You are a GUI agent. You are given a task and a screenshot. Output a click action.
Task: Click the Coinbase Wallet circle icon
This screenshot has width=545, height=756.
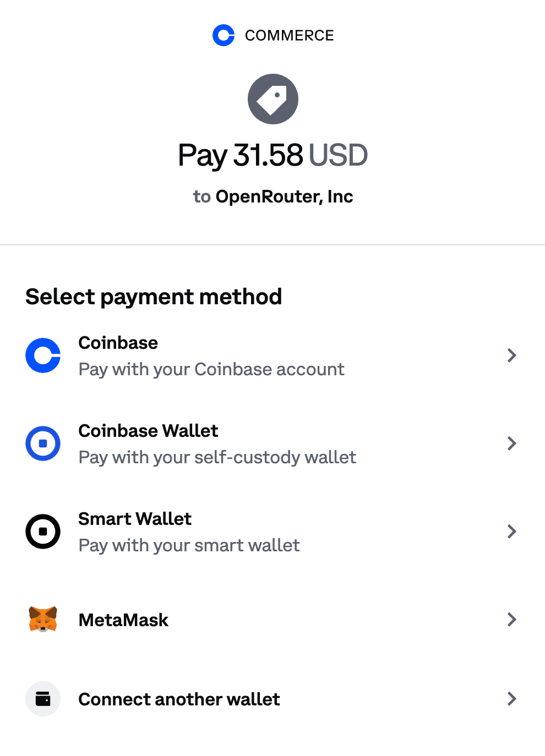coord(43,443)
